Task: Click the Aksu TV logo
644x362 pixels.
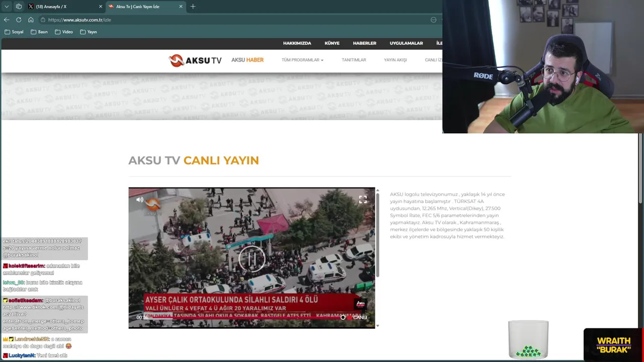Action: pyautogui.click(x=195, y=60)
